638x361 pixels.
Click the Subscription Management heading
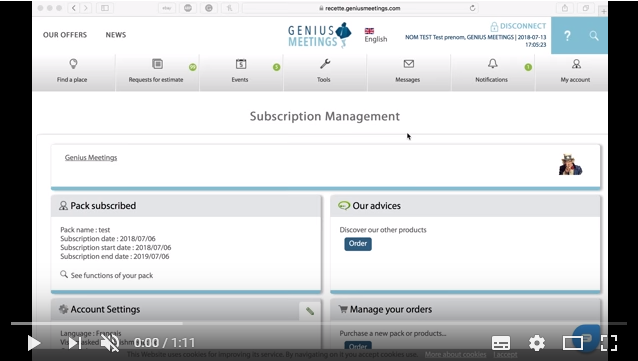click(x=325, y=116)
